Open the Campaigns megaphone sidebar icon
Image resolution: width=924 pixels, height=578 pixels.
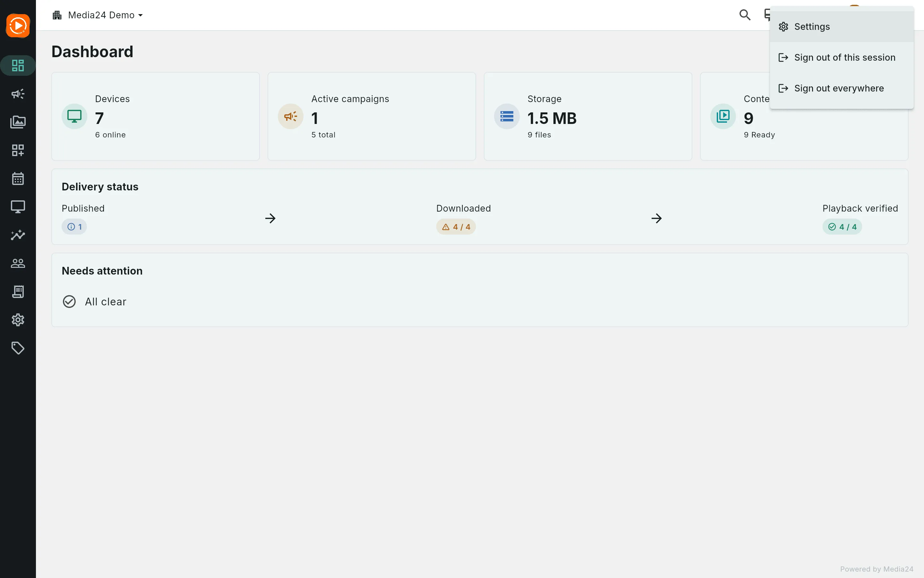18,94
